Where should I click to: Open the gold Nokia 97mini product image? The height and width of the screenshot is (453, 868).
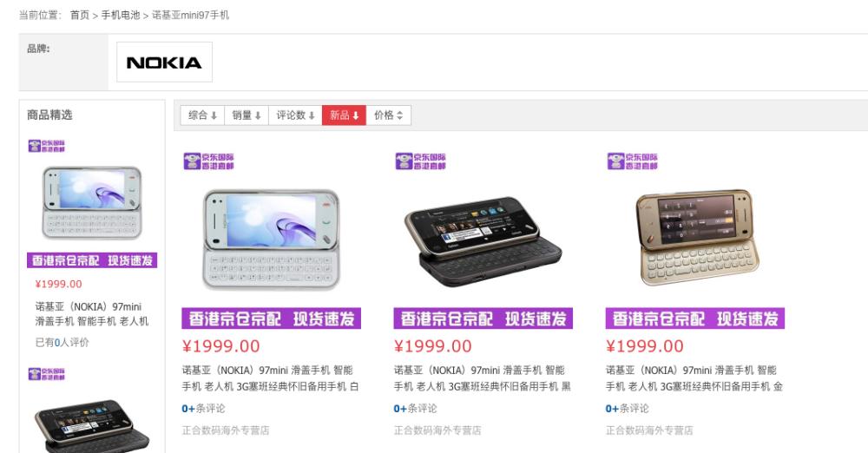click(696, 237)
